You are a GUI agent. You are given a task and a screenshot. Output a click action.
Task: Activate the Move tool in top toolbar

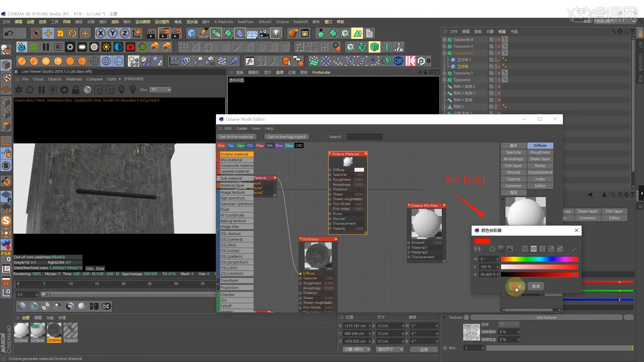click(x=48, y=33)
